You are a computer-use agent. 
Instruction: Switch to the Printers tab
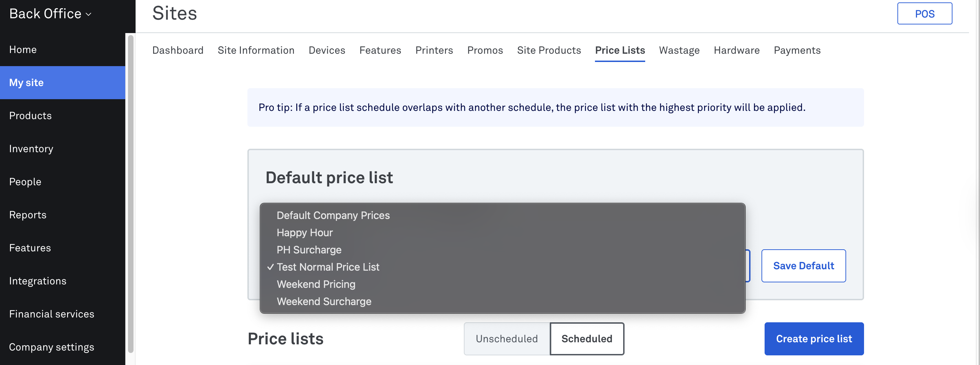click(434, 50)
